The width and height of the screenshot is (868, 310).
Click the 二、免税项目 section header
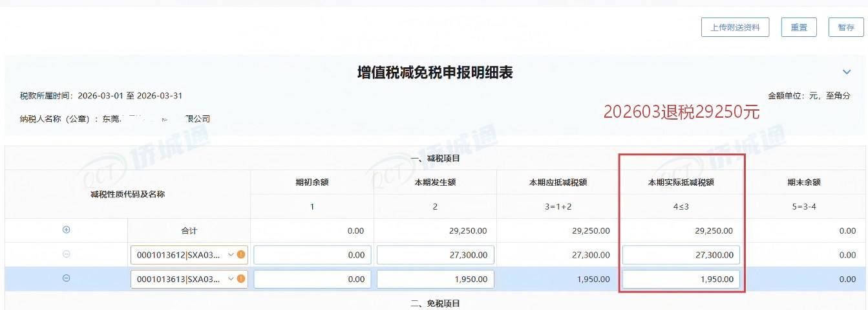[436, 303]
